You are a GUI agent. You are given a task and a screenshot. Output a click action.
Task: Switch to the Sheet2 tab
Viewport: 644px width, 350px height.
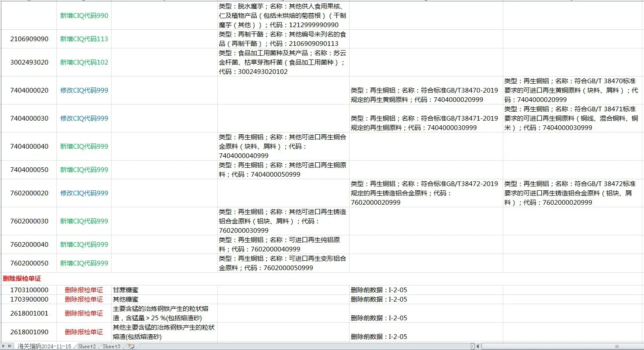[x=86, y=347]
